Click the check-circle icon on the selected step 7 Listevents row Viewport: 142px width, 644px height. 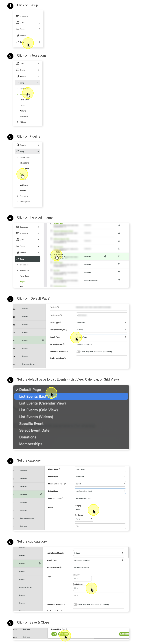point(41,494)
